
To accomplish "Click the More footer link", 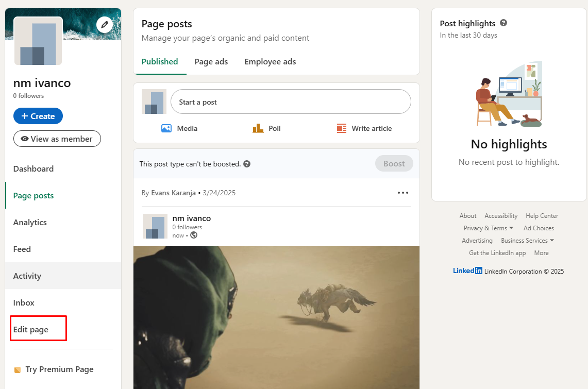I will (x=541, y=252).
